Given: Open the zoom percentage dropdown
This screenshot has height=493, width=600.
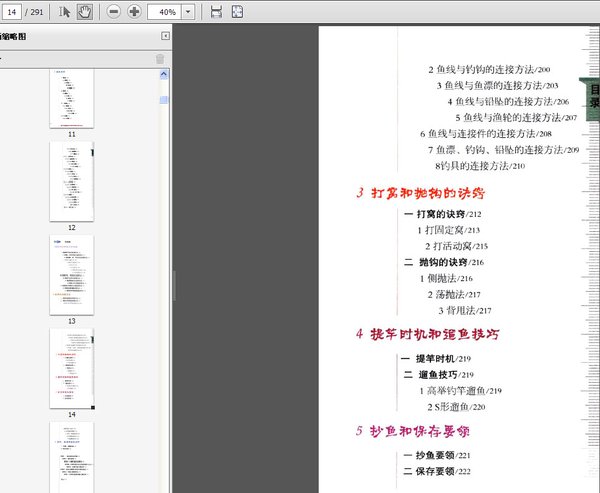Looking at the screenshot, I should (x=188, y=12).
